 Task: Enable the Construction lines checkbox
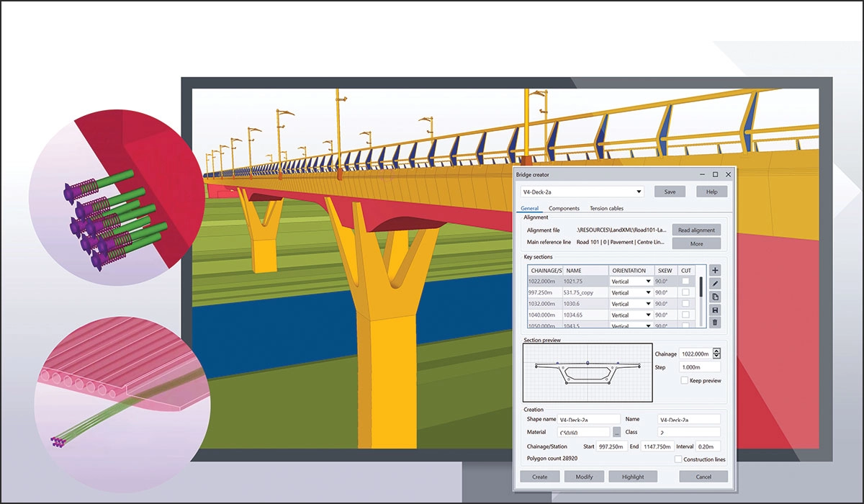pyautogui.click(x=680, y=459)
